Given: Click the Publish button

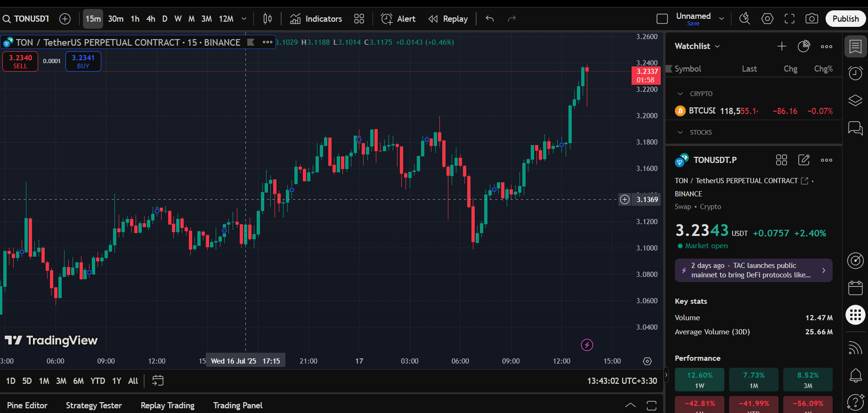Looking at the screenshot, I should click(845, 19).
